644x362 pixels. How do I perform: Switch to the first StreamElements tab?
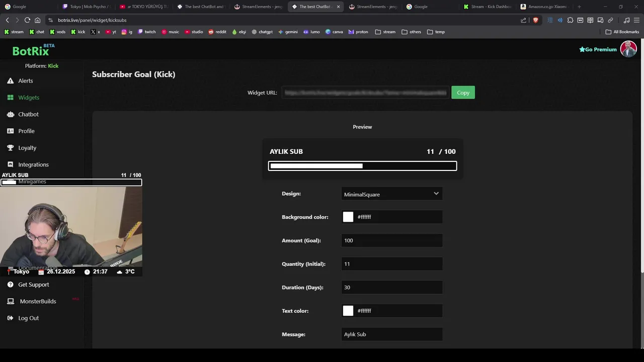coord(258,7)
